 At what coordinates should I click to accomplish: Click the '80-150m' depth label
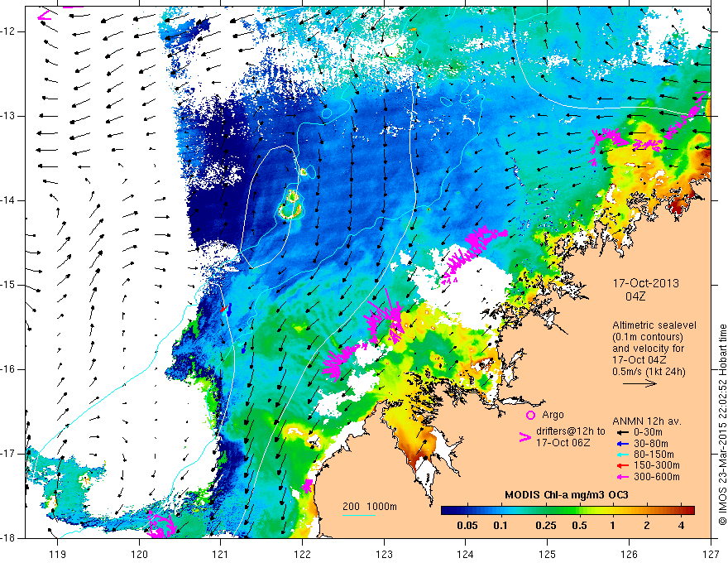(x=654, y=455)
